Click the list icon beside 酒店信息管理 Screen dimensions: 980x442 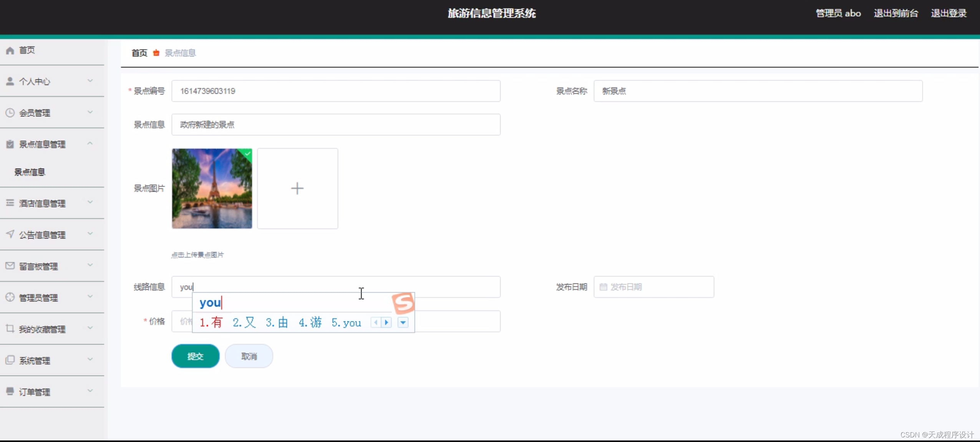pyautogui.click(x=10, y=203)
